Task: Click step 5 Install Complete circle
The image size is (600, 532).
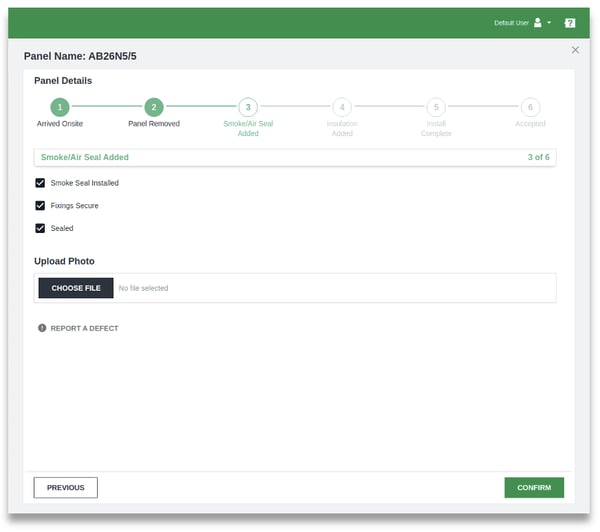Action: [436, 107]
